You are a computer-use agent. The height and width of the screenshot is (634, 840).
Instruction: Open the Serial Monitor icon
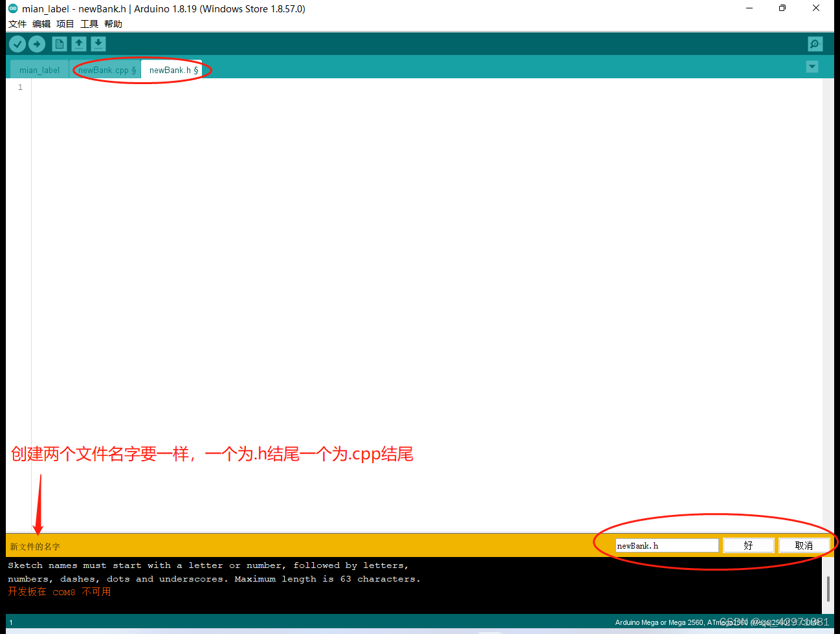(x=814, y=43)
